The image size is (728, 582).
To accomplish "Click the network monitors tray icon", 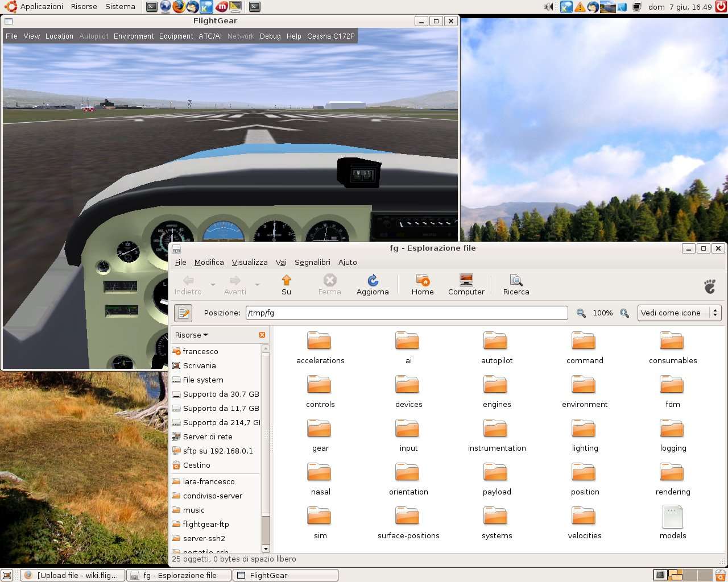I will (636, 7).
